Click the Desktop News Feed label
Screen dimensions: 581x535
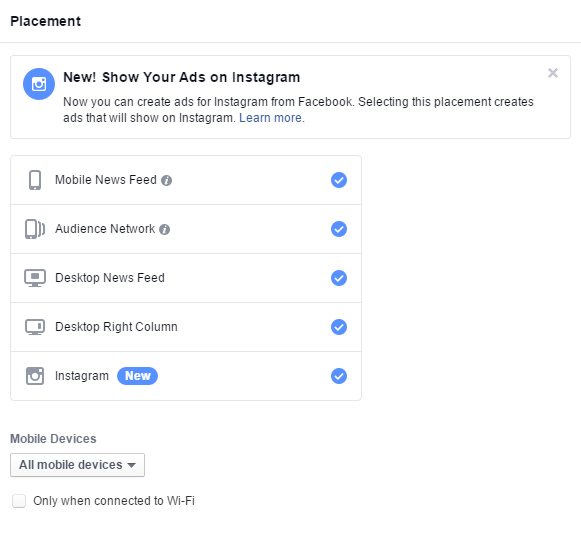click(x=110, y=278)
